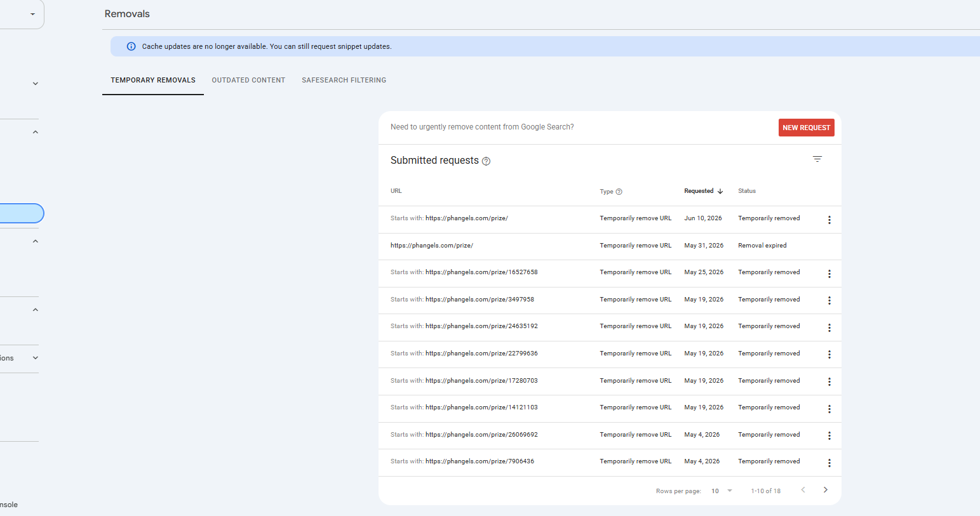Open the three-dot menu for prize/22799636
The height and width of the screenshot is (516, 980).
(x=829, y=355)
